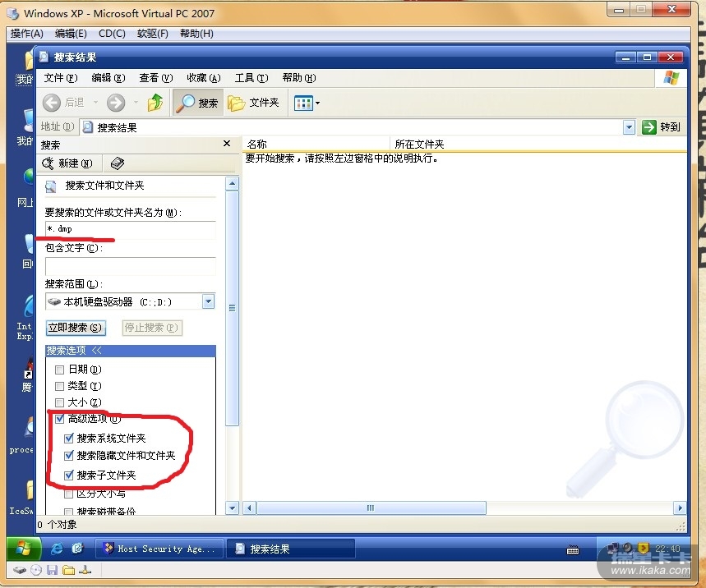
Task: Enable 区分大小写 case sensitive checkbox
Action: (x=69, y=494)
